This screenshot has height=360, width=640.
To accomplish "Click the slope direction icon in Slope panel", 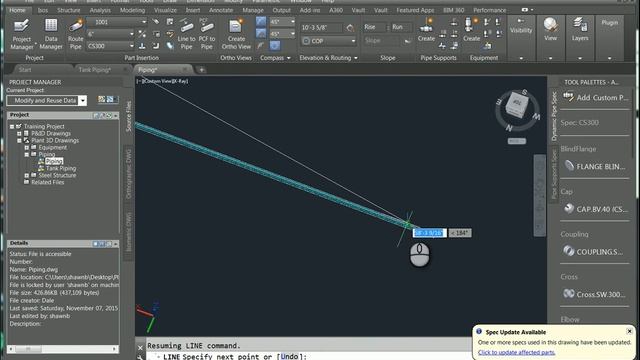I will 407,41.
